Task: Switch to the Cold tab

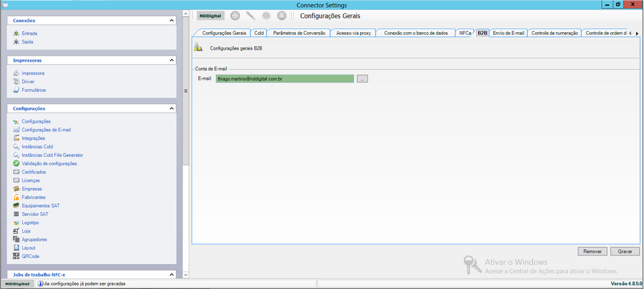Action: 259,34
